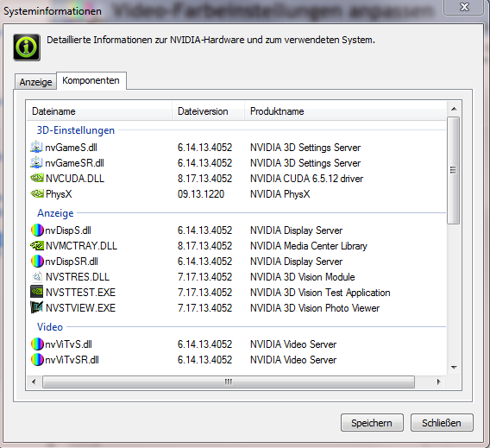Select the NVSTVIEW.EXE file name
The image size is (490, 448).
click(80, 308)
